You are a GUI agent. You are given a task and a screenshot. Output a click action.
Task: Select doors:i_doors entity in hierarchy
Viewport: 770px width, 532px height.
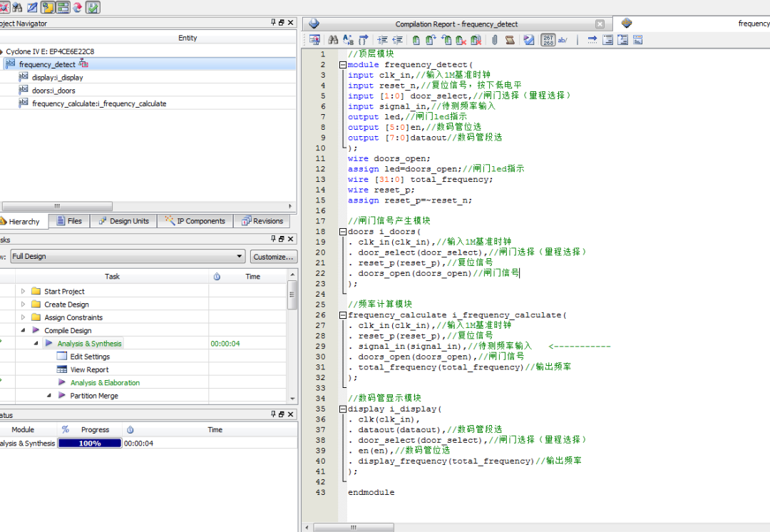point(53,91)
